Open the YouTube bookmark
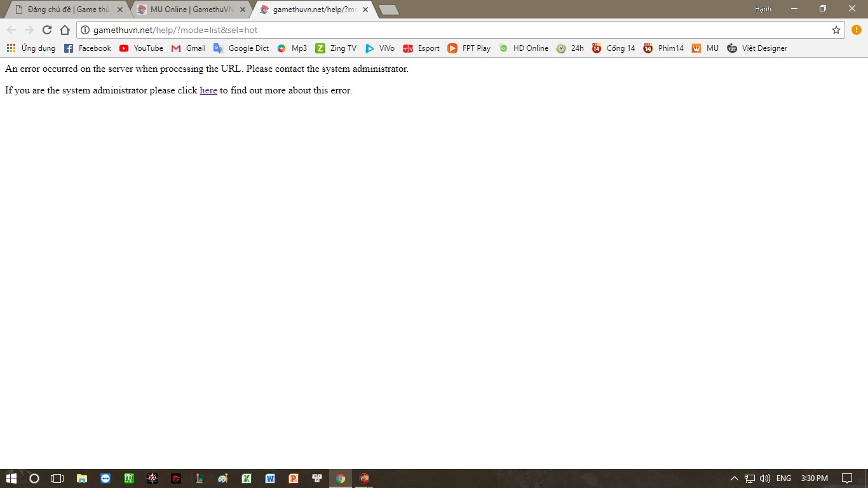Image resolution: width=868 pixels, height=488 pixels. 141,48
